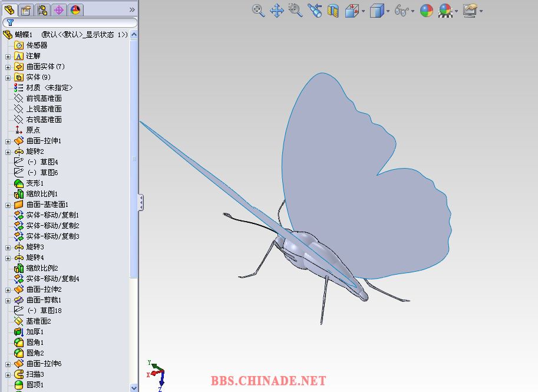Viewport: 538px width, 392px height.
Task: Open the DisplayManager color ball tab
Action: pos(75,9)
